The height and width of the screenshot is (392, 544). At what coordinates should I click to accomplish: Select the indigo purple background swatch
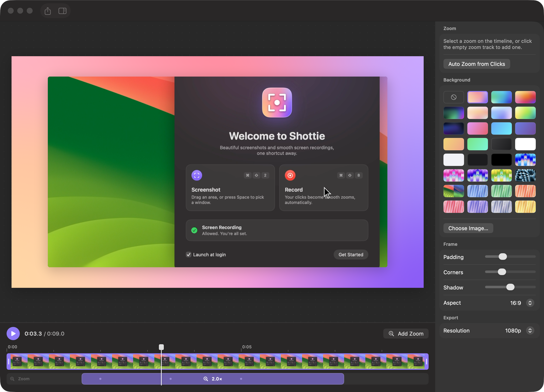point(525,128)
